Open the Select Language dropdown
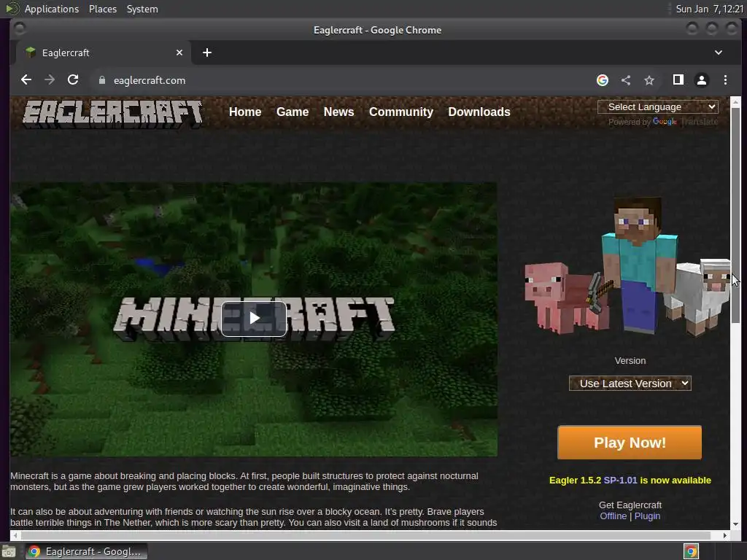This screenshot has width=747, height=560. [x=657, y=106]
